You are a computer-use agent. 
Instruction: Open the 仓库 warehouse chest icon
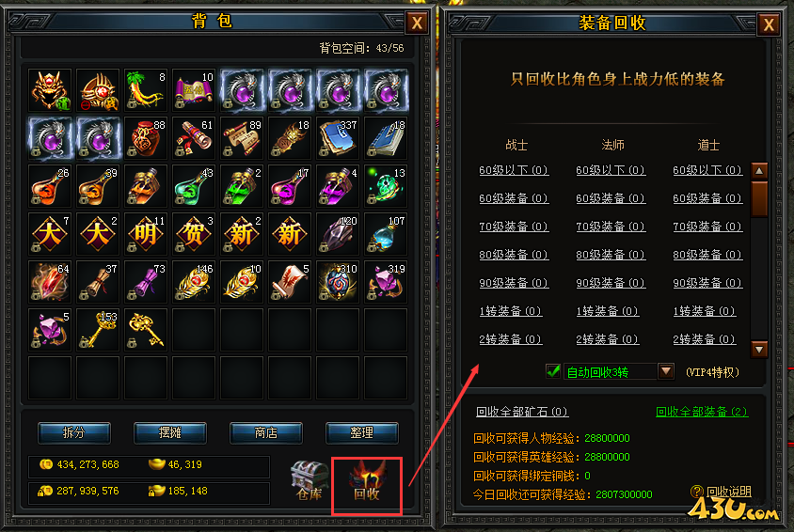309,480
